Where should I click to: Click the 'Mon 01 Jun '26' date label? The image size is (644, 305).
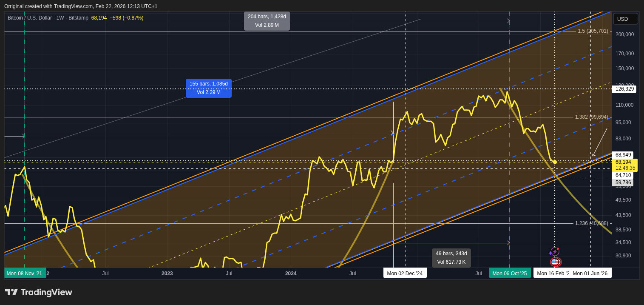point(590,273)
